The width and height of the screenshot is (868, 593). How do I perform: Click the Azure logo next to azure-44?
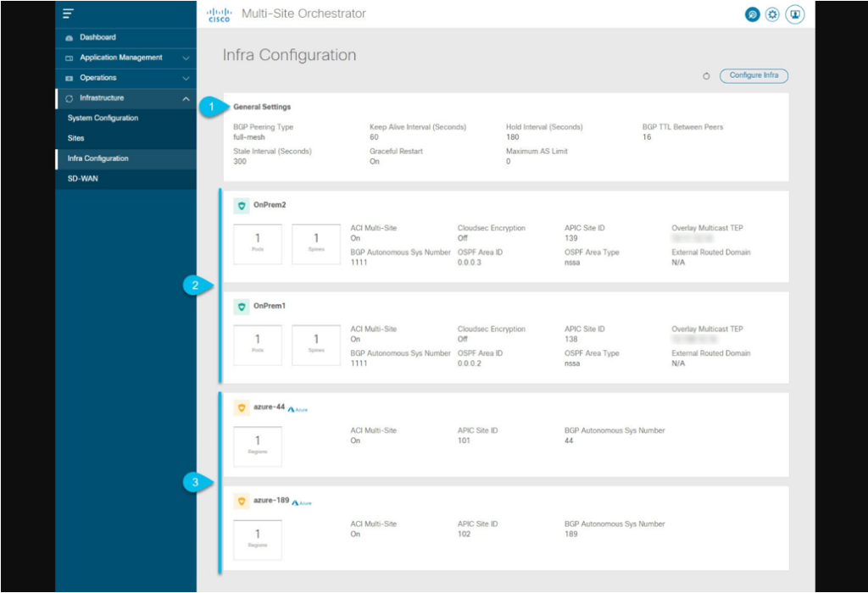[x=298, y=410]
